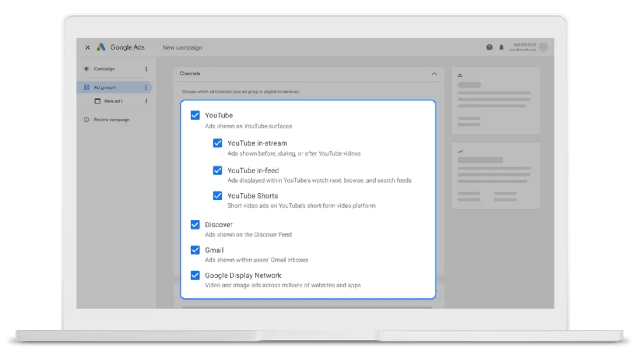This screenshot has height=360, width=644.
Task: Uncheck YouTube in-feed checkbox
Action: 218,170
